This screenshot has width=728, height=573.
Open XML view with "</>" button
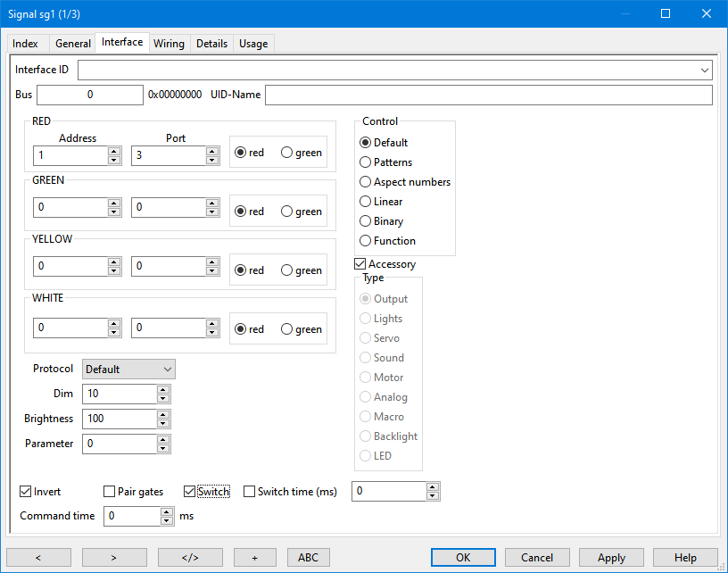pyautogui.click(x=190, y=557)
